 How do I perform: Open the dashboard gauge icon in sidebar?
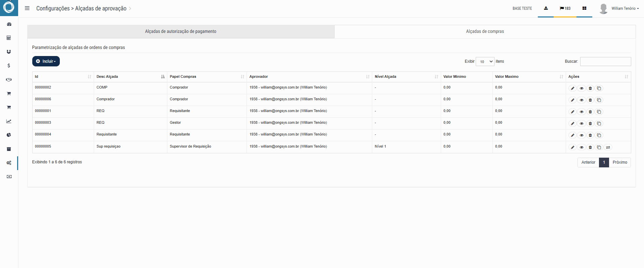(9, 24)
